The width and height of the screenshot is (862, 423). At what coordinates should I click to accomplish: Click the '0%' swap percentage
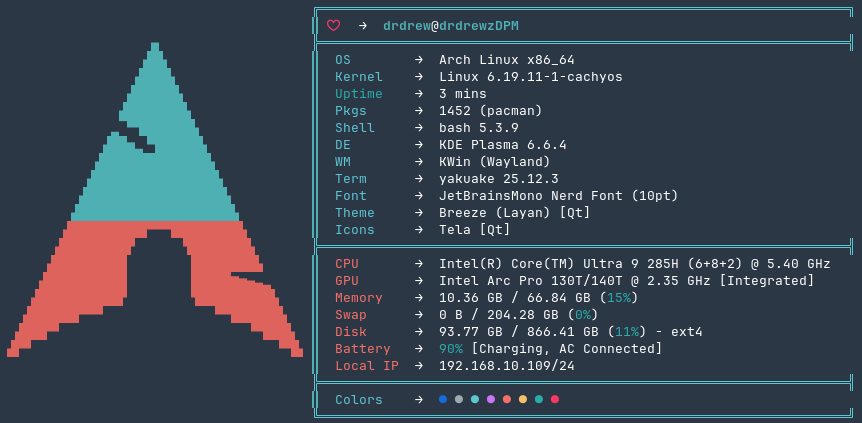point(583,315)
